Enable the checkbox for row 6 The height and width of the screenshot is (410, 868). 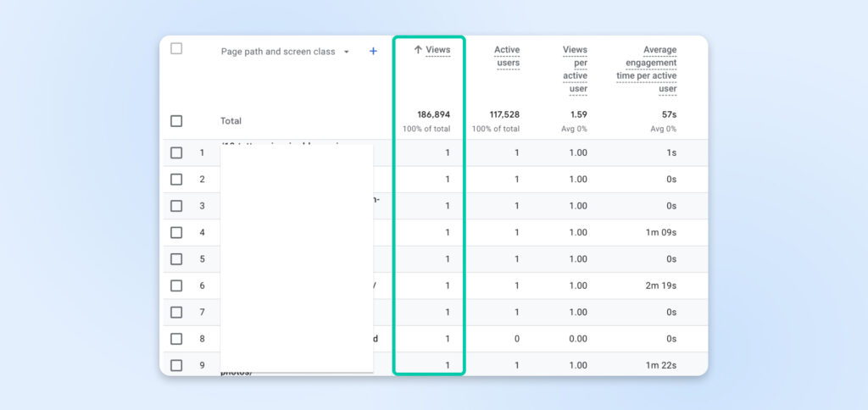point(176,285)
